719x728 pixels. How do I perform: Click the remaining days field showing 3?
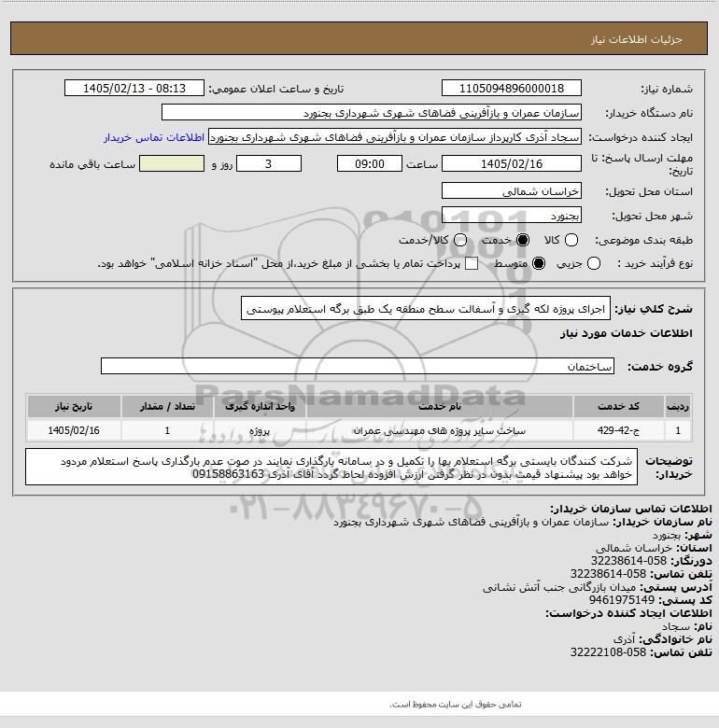[269, 164]
